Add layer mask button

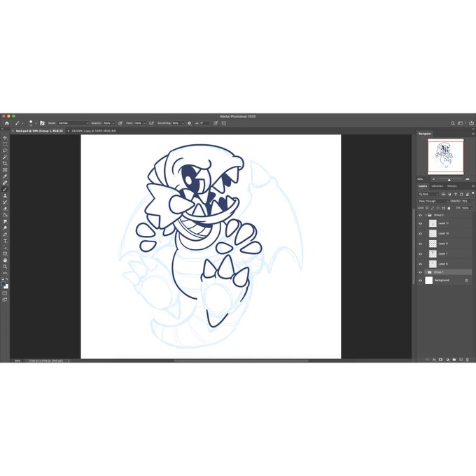(441, 360)
